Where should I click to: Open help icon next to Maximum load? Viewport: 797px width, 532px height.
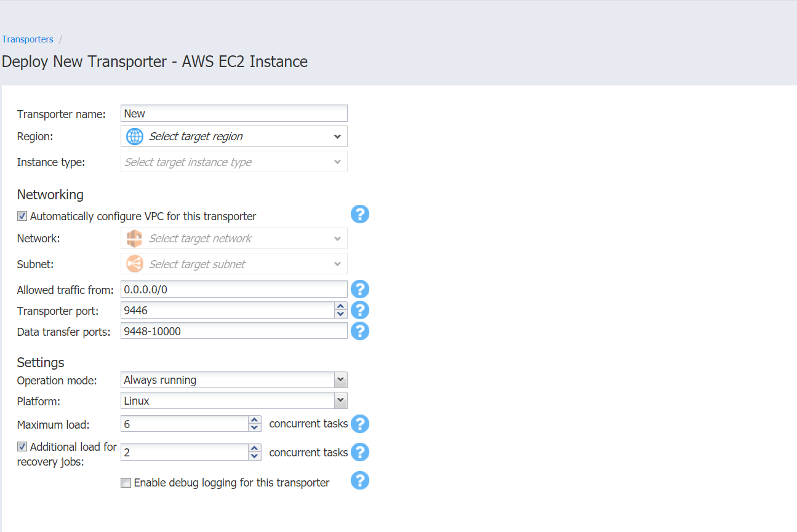(360, 424)
